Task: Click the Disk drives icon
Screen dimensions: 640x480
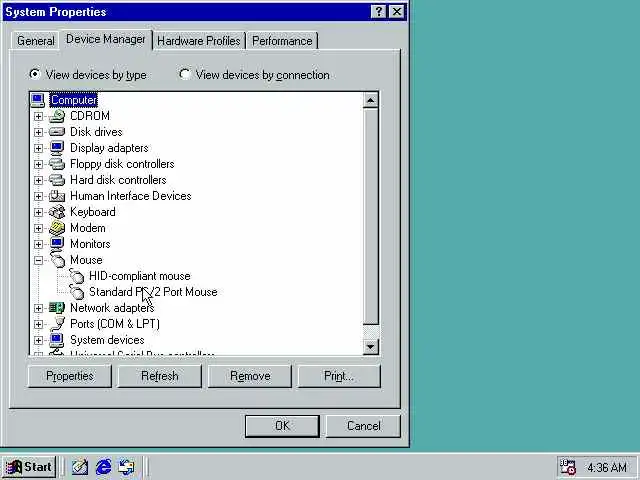Action: [x=57, y=132]
